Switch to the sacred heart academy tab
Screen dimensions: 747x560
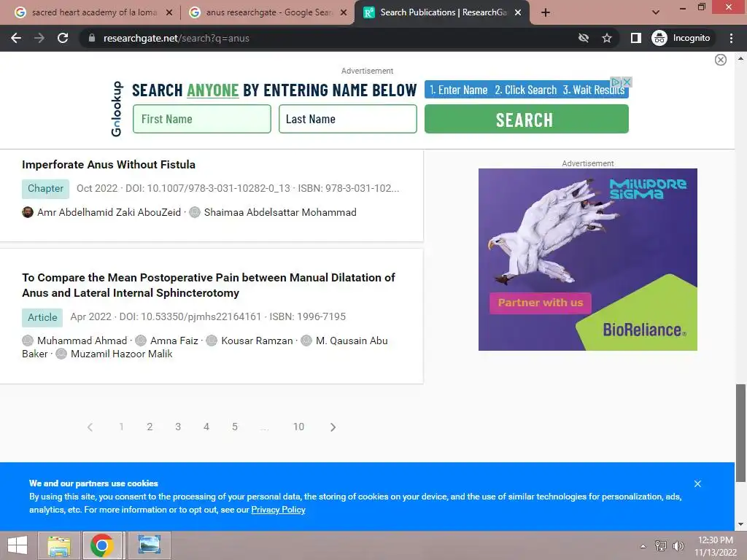point(94,12)
